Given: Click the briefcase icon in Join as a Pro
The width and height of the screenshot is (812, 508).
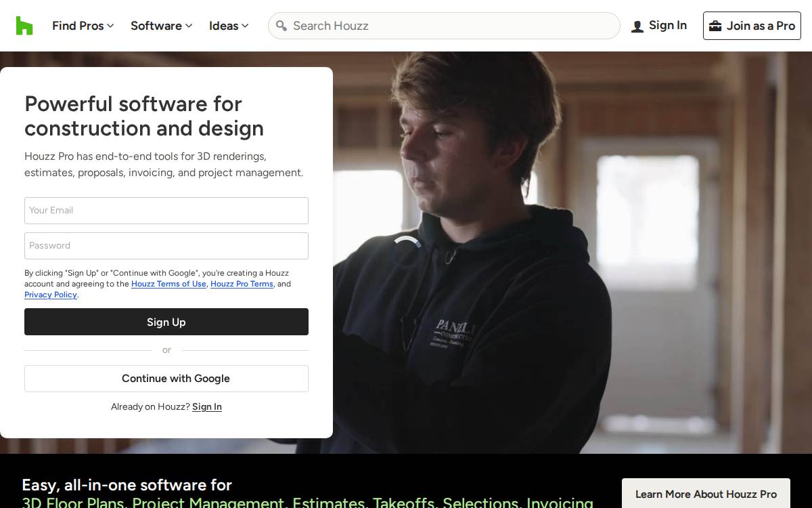Looking at the screenshot, I should 715,26.
